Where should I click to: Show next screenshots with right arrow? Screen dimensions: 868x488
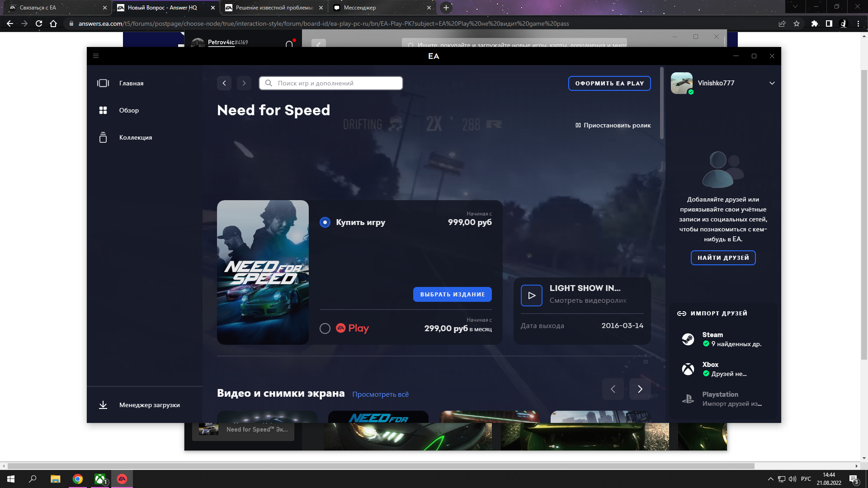click(640, 389)
